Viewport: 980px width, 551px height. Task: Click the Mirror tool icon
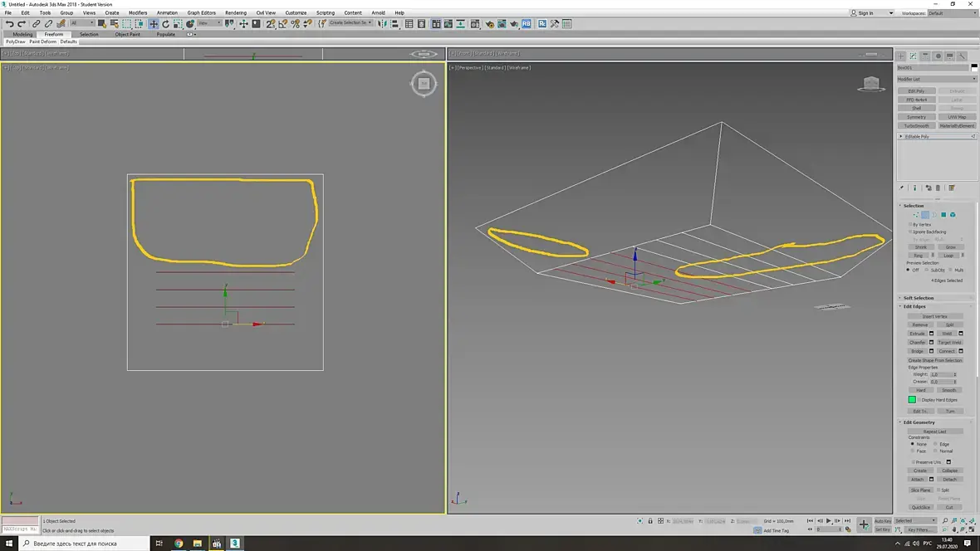(383, 24)
